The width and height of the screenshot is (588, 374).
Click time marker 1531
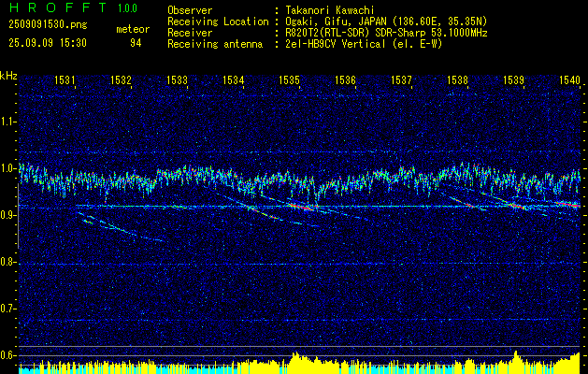pos(65,79)
